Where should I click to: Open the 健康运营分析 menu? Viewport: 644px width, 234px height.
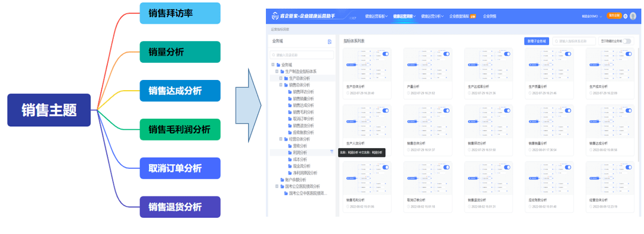coord(432,17)
